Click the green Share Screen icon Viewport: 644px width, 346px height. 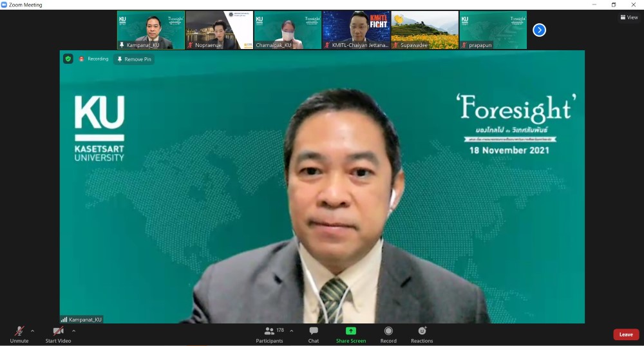pos(350,331)
